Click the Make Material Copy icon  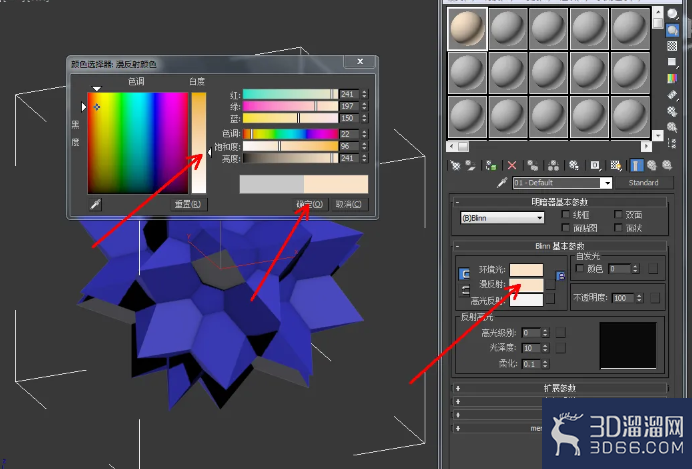pyautogui.click(x=533, y=165)
